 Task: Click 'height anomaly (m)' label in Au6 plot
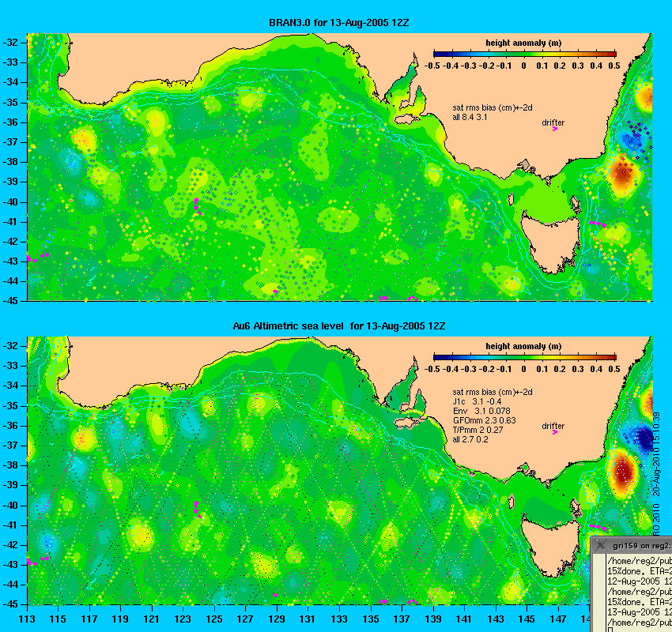(523, 346)
